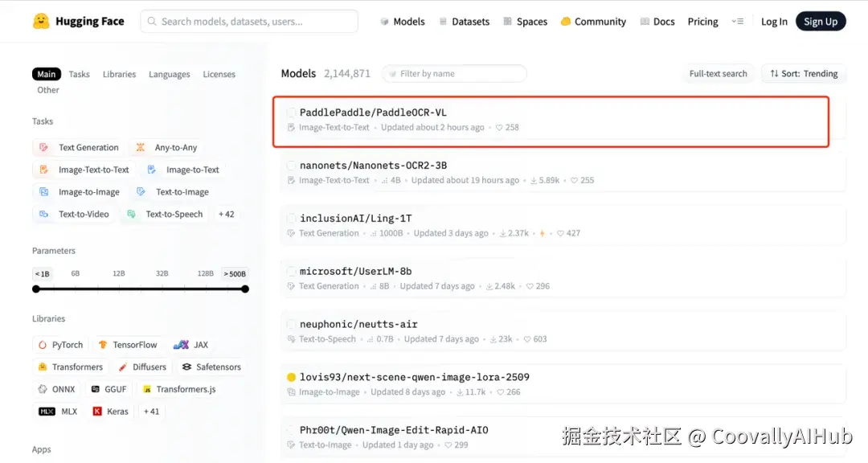Switch to the Libraries filter tab

coord(119,74)
